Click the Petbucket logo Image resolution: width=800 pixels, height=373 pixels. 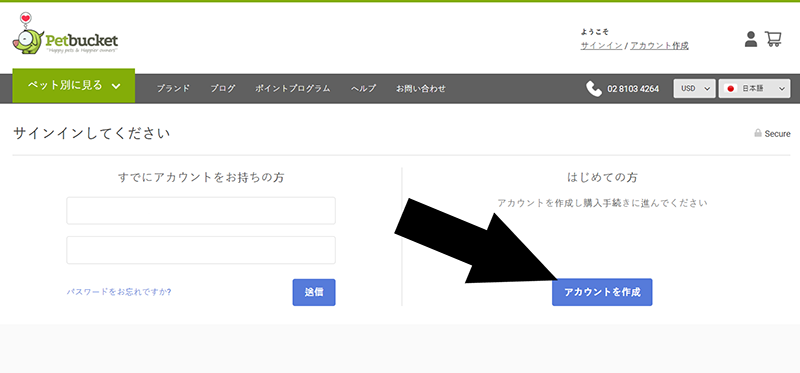click(x=65, y=34)
